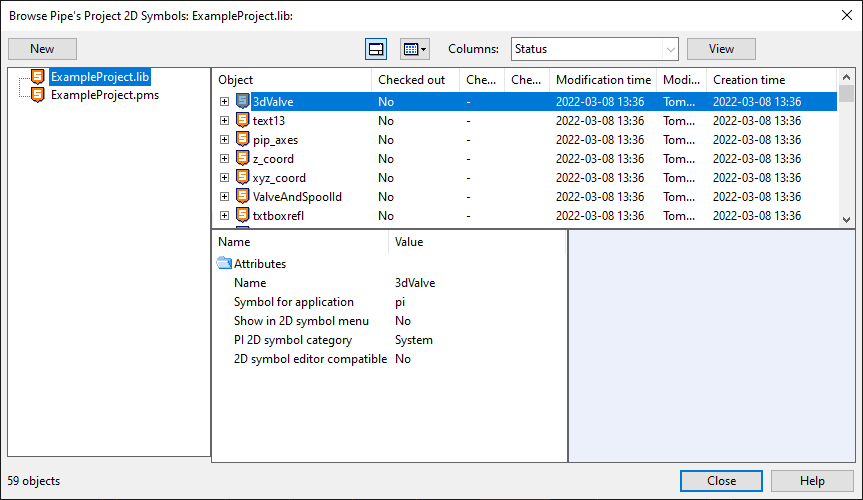Click the txtboxrefl symbol icon
The height and width of the screenshot is (500, 863).
[x=242, y=215]
